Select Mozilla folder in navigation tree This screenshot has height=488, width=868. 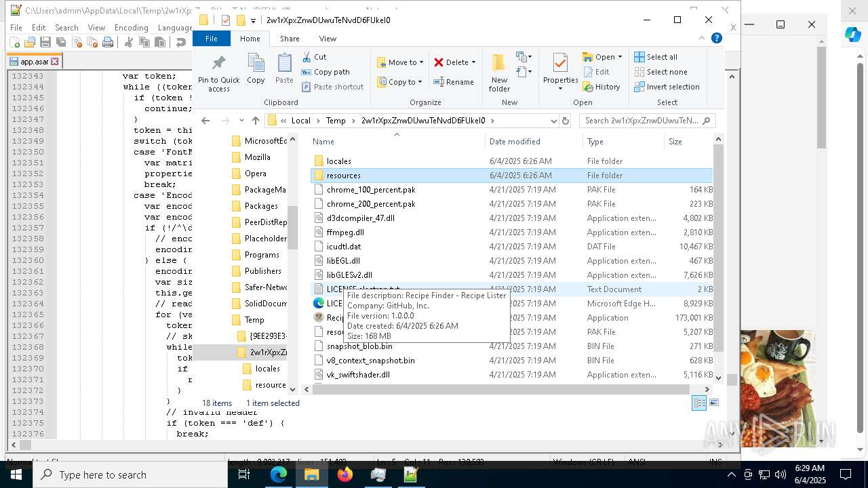coord(258,157)
